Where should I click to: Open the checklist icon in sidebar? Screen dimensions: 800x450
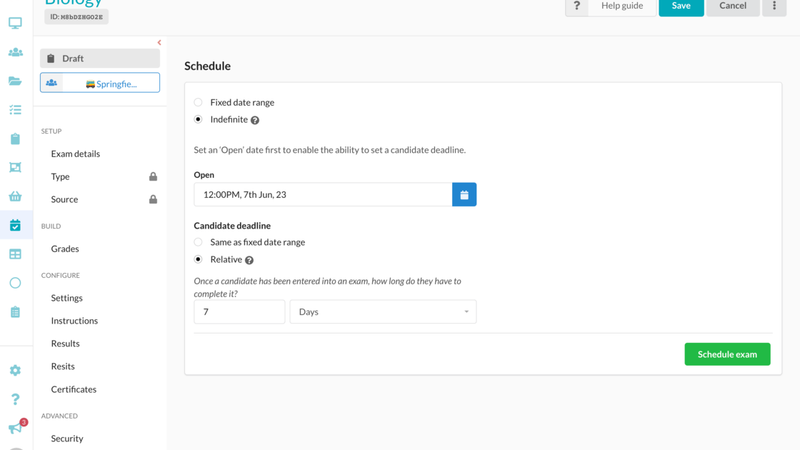click(15, 110)
